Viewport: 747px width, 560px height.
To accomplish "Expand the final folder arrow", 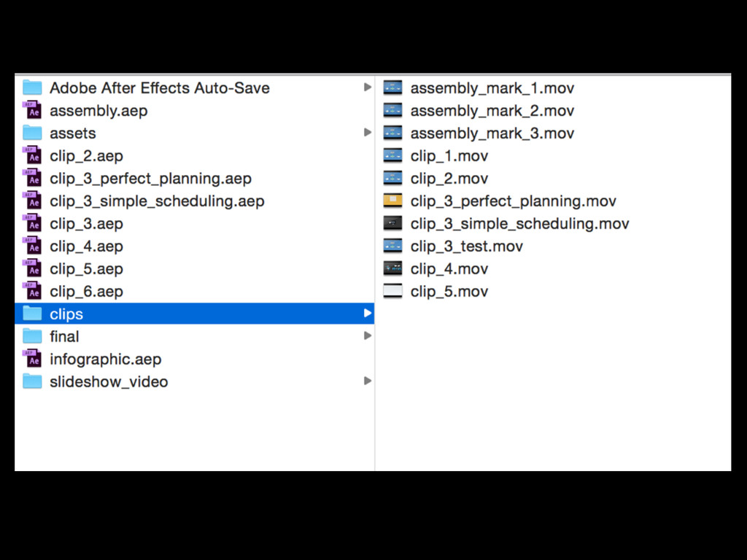I will click(x=368, y=337).
